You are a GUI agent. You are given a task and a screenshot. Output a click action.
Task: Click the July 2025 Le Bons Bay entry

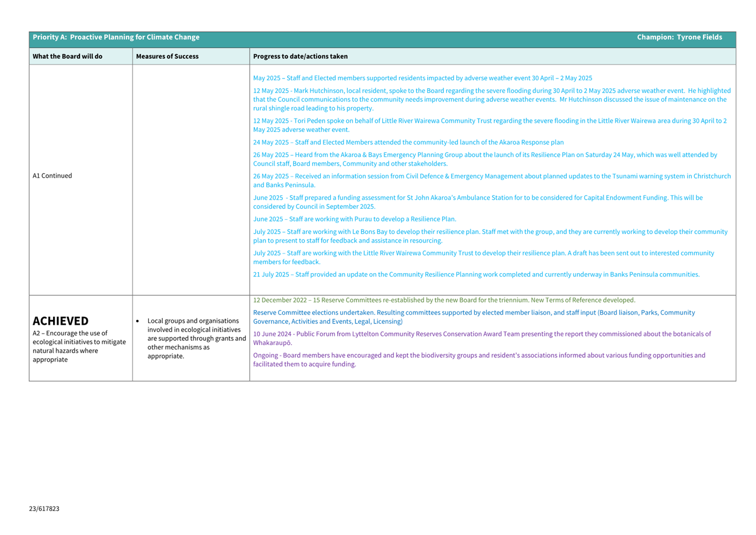489,236
